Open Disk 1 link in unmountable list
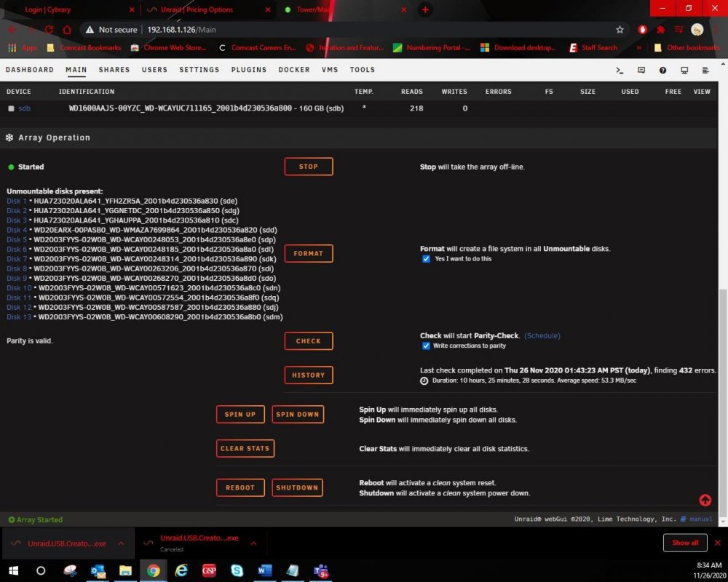Image resolution: width=728 pixels, height=582 pixels. 17,201
